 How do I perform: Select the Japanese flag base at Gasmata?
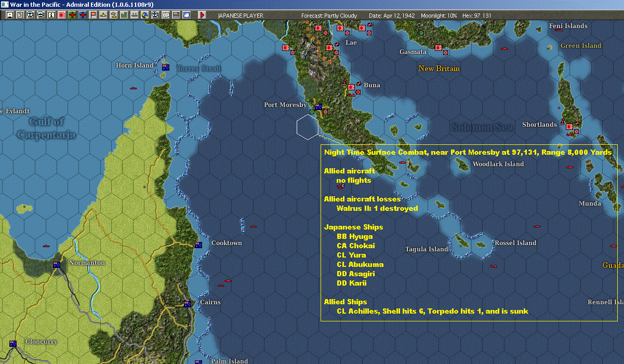point(439,48)
